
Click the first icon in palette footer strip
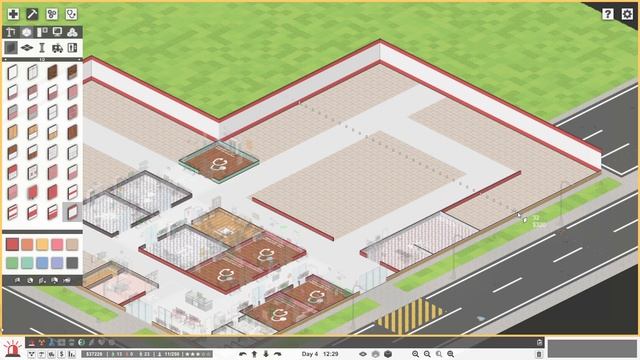point(18,280)
